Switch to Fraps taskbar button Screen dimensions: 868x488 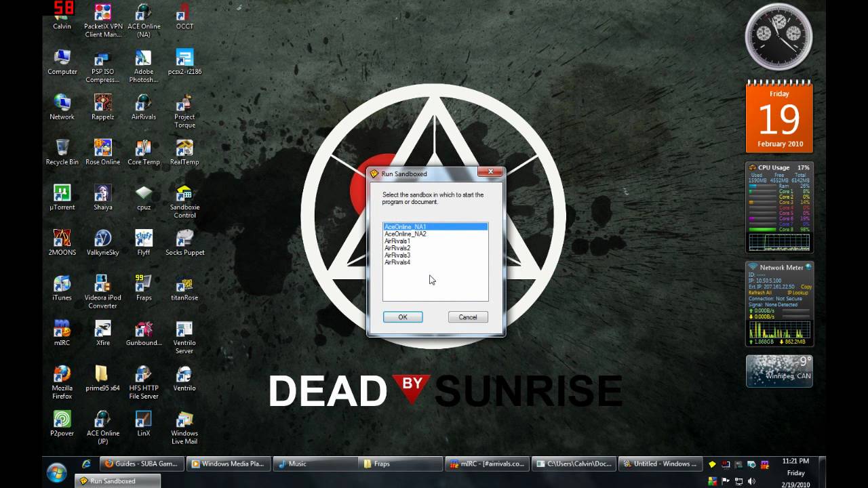[400, 464]
